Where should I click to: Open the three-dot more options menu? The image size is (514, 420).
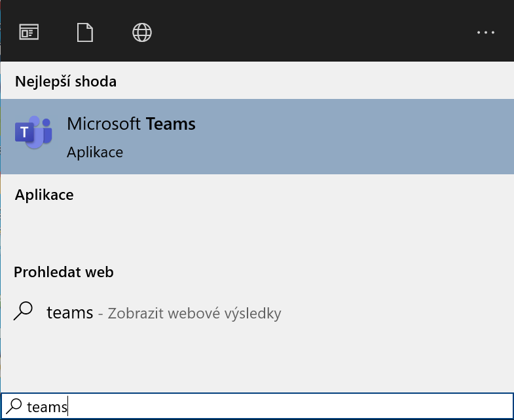pyautogui.click(x=486, y=32)
